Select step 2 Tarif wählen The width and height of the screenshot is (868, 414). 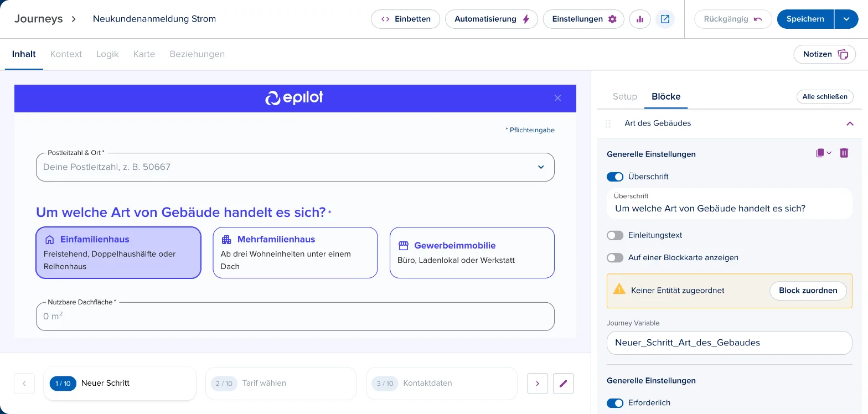tap(281, 383)
